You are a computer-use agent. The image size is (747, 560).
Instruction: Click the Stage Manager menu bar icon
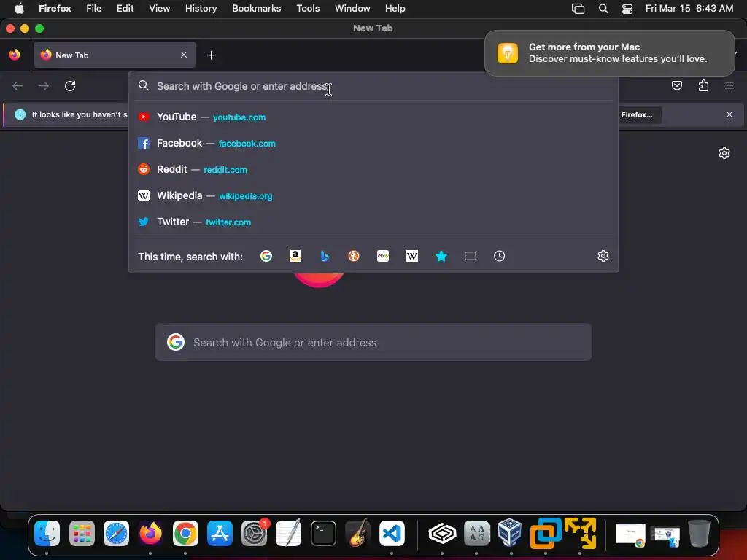[578, 8]
